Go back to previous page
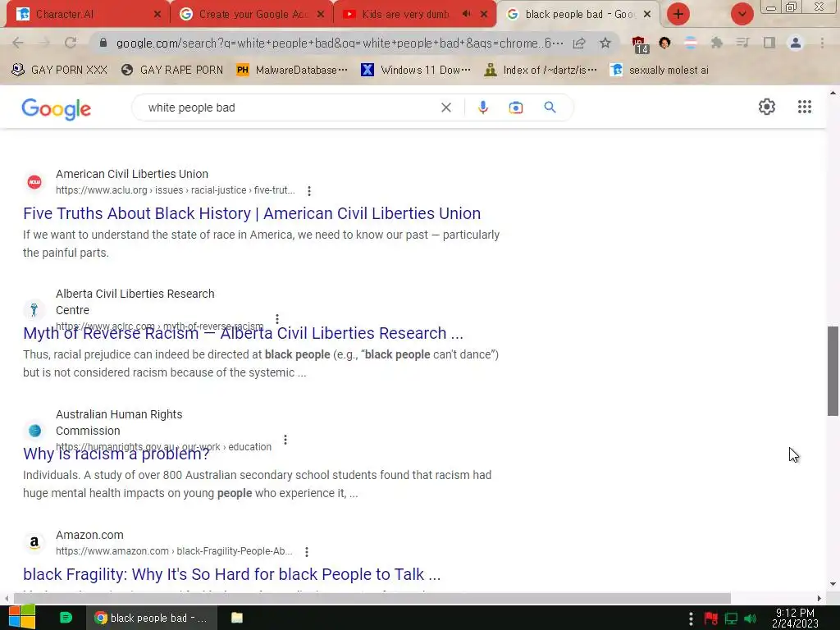 click(18, 43)
